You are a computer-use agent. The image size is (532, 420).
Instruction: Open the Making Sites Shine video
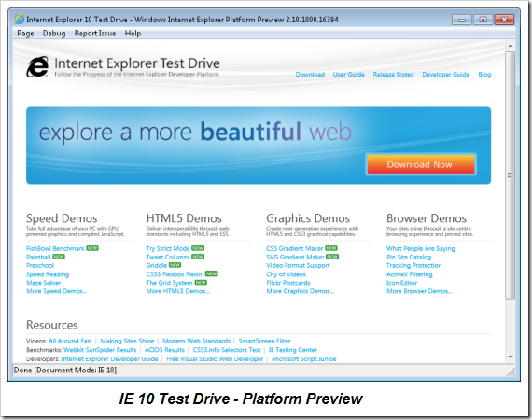click(127, 341)
